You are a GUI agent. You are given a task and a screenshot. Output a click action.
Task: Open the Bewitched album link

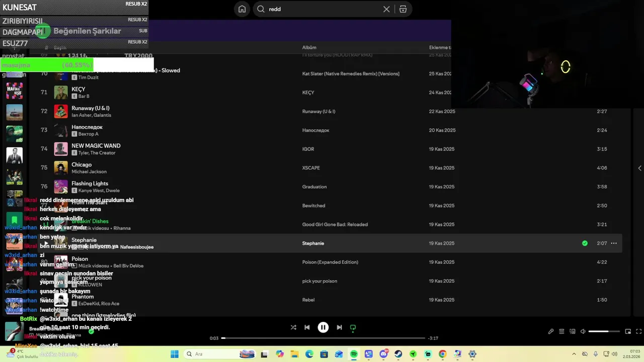313,206
